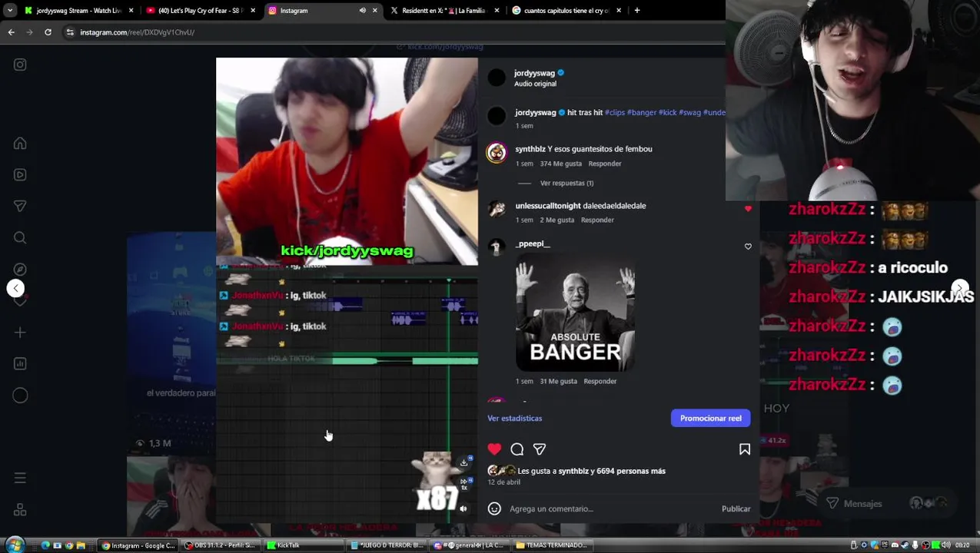980x553 pixels.
Task: Go to next reel with right arrow
Action: pos(960,288)
